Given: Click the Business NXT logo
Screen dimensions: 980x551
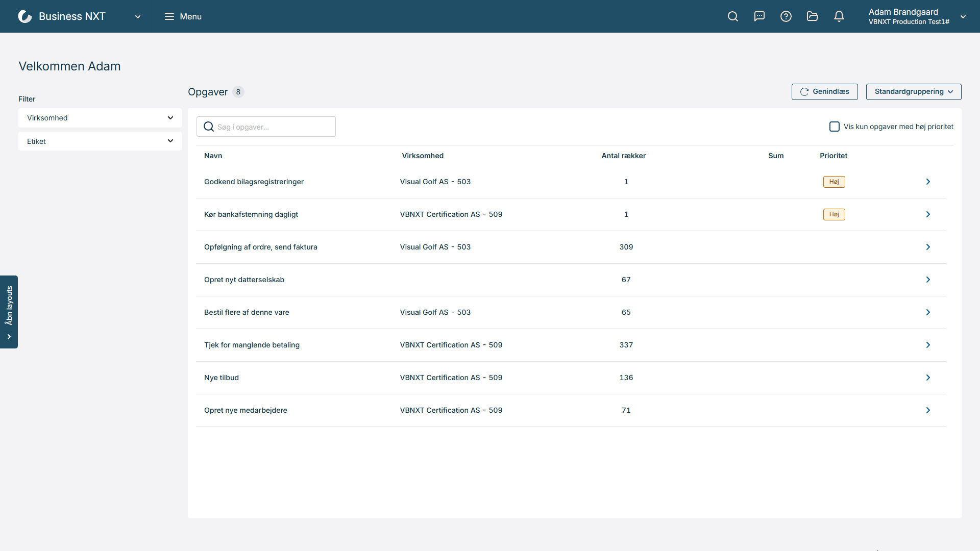Looking at the screenshot, I should click(25, 16).
